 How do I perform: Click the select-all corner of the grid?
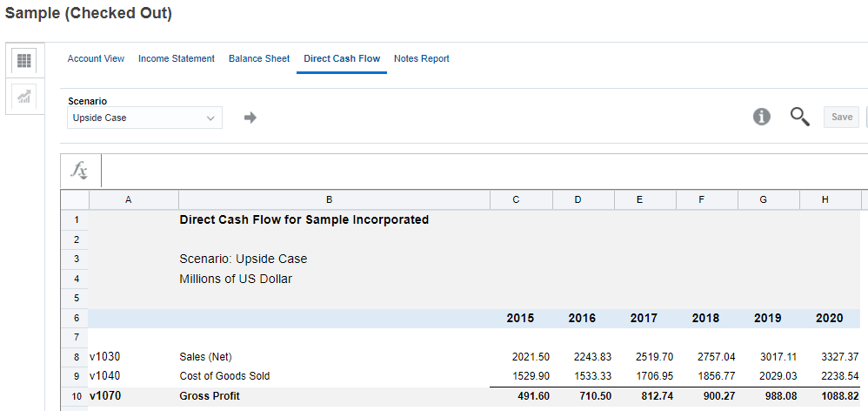pyautogui.click(x=75, y=200)
